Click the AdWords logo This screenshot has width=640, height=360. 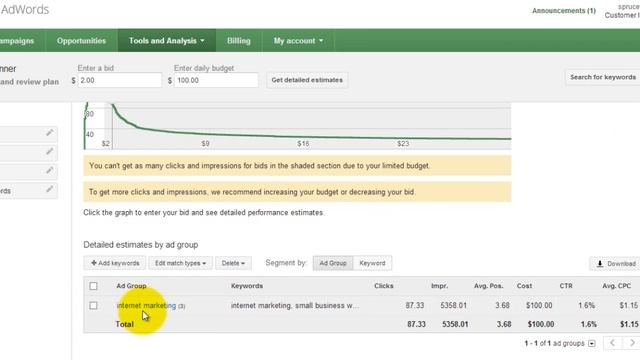(24, 9)
